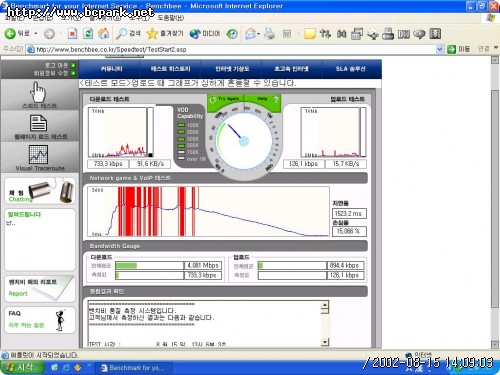
Task: Open the Mail button dropdown arrow
Action: [259, 34]
